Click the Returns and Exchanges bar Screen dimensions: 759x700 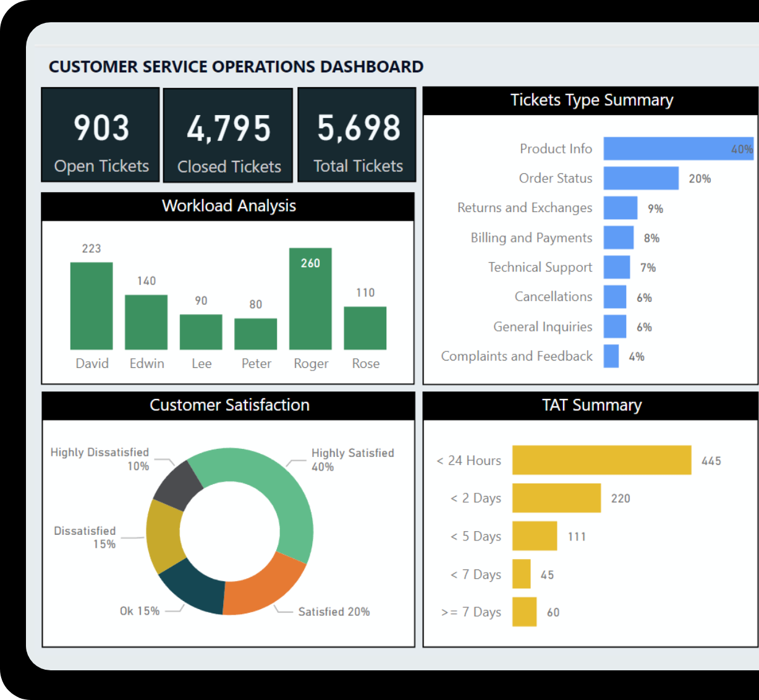[x=621, y=208]
